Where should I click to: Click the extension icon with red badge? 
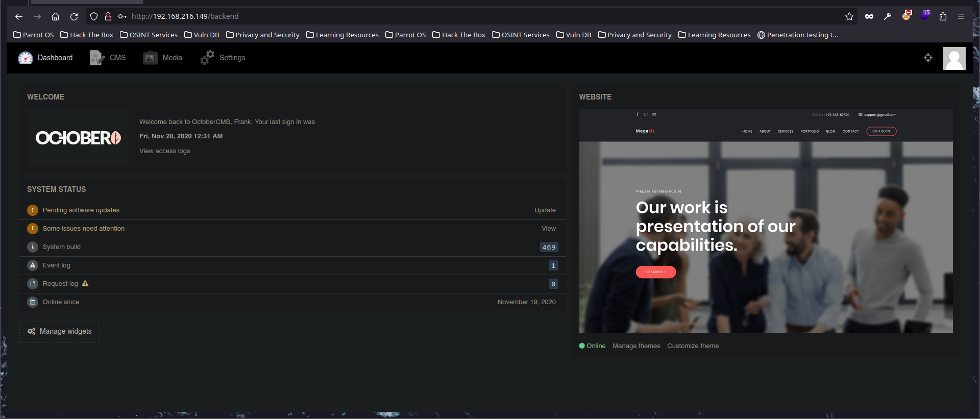pos(906,15)
